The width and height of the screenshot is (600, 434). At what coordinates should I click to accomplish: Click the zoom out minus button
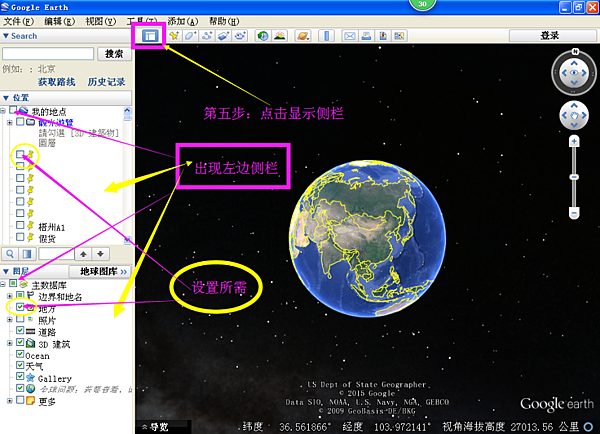click(x=574, y=212)
